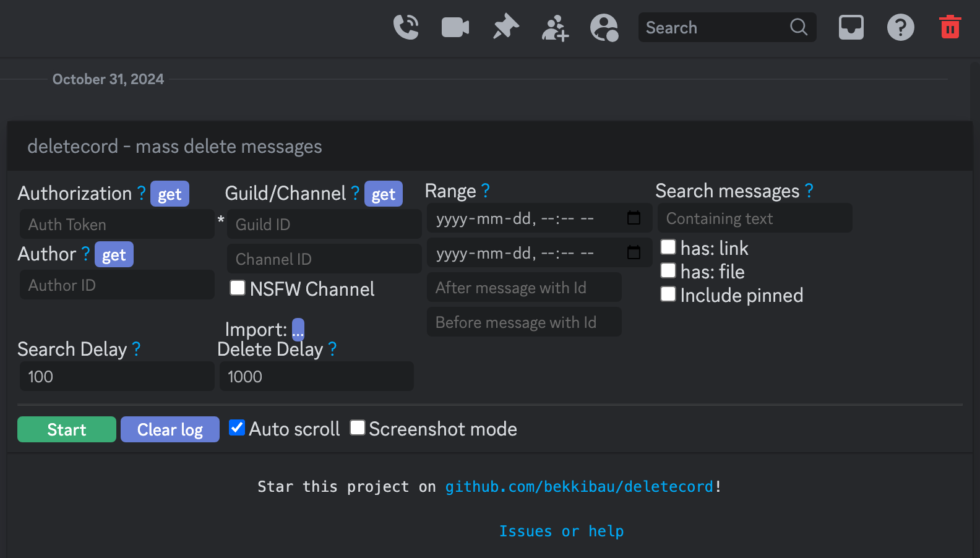980x558 pixels.
Task: Open pinned messages
Action: click(505, 27)
